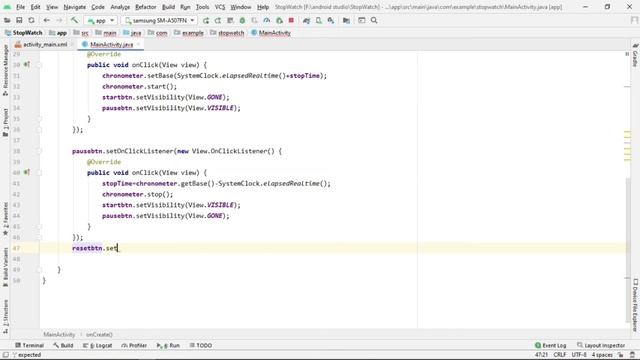Click the Open file toolbar icon
640x360 pixels.
tap(7, 20)
